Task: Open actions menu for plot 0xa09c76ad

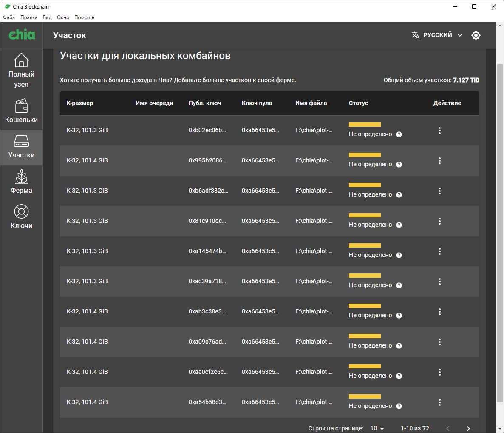Action: pyautogui.click(x=440, y=342)
